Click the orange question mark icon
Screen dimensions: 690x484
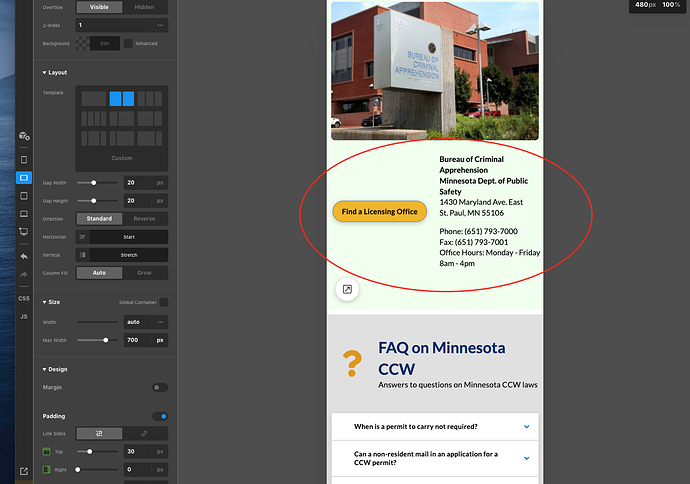[352, 363]
